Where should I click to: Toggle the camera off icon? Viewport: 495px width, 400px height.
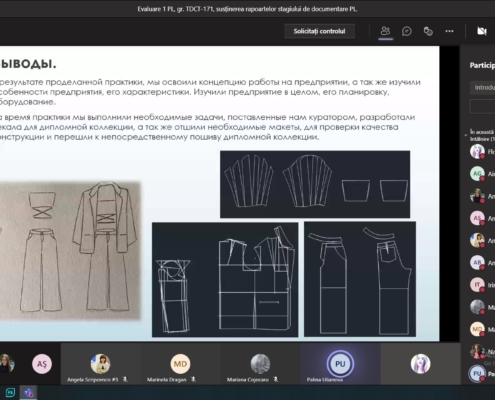[x=482, y=31]
